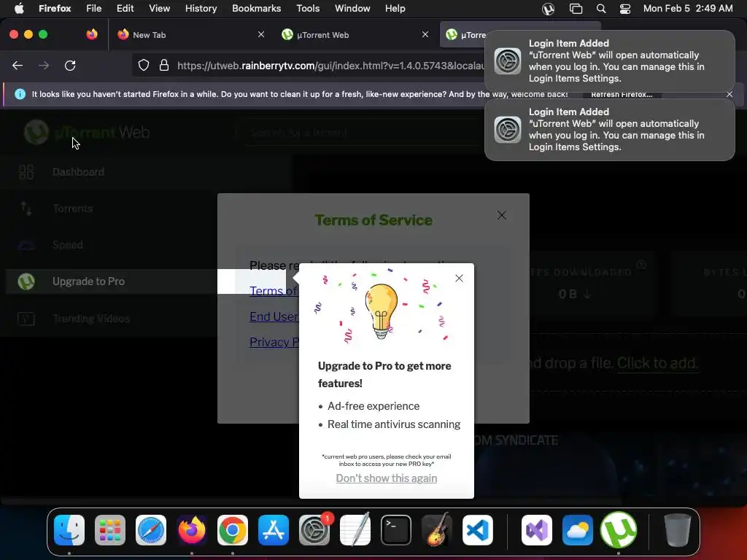
Task: Open the Weather app dock icon
Action: (578, 529)
